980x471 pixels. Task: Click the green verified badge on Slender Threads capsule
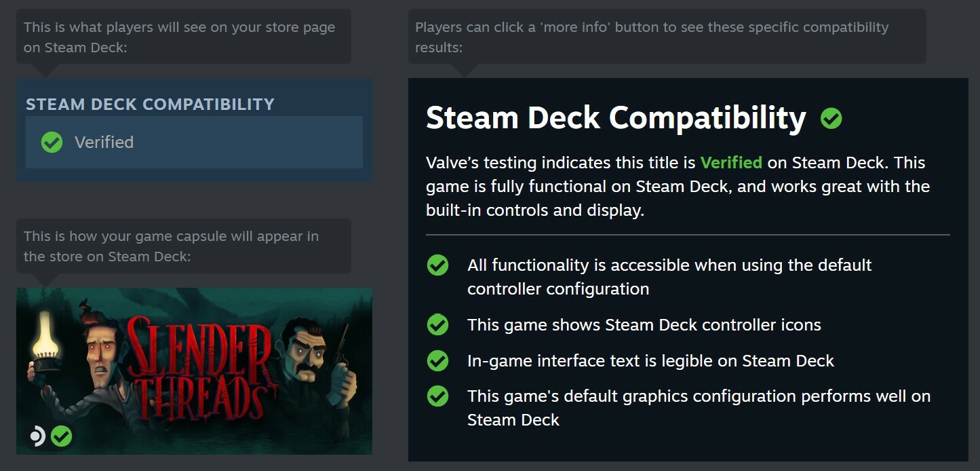pos(62,436)
